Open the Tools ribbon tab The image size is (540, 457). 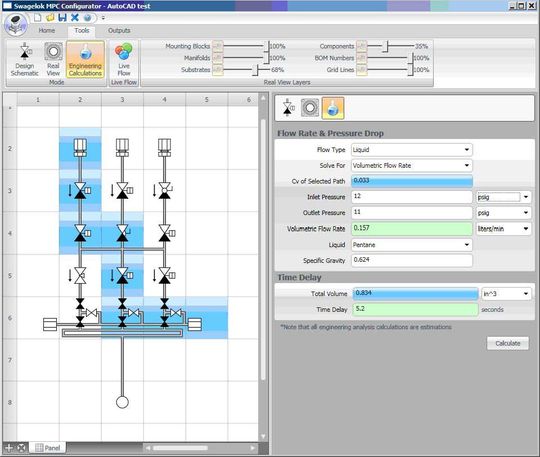click(82, 31)
